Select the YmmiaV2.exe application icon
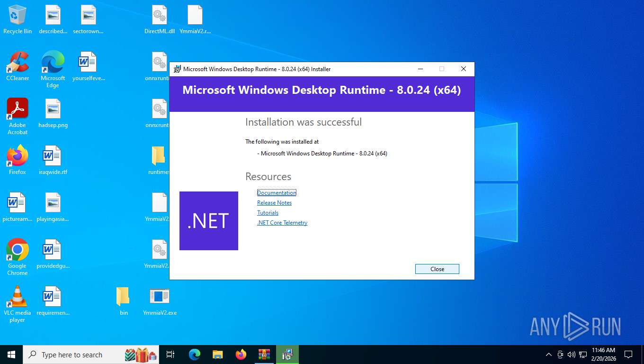The image size is (644, 364). tap(160, 301)
